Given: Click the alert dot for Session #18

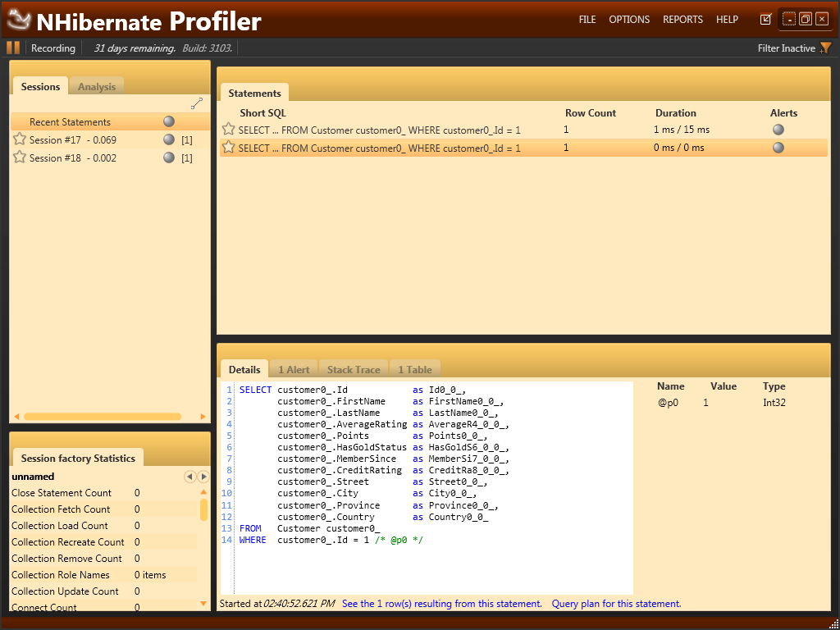Looking at the screenshot, I should pos(169,157).
